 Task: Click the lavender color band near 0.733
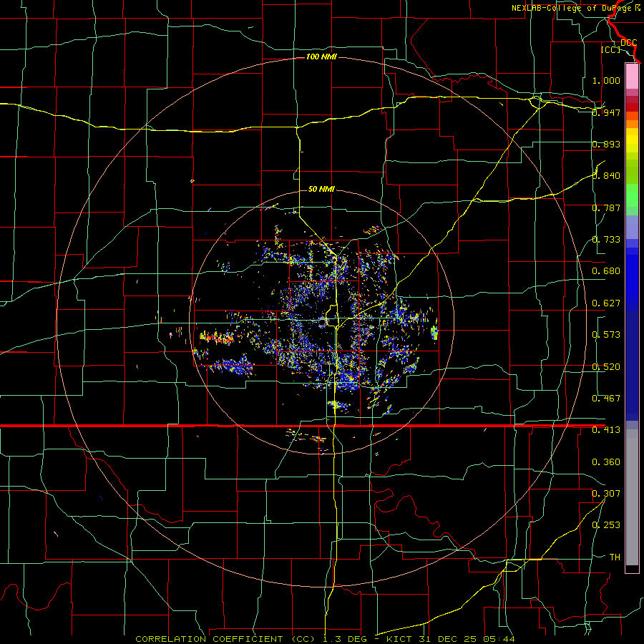pos(632,227)
